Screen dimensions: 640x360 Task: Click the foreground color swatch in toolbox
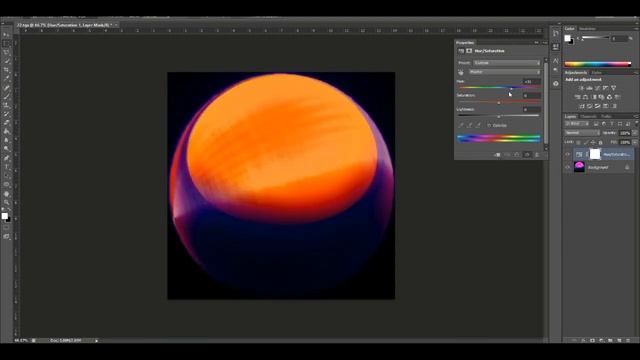(x=4, y=216)
